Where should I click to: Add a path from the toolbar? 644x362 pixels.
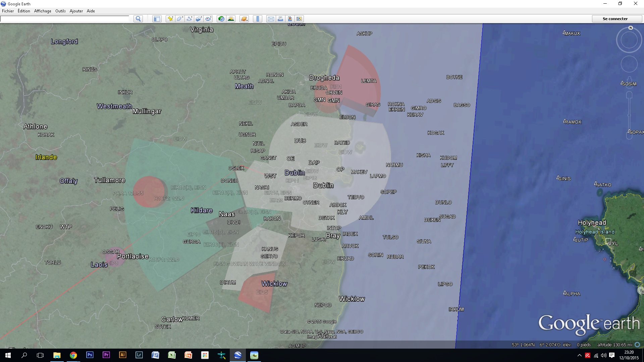click(190, 19)
